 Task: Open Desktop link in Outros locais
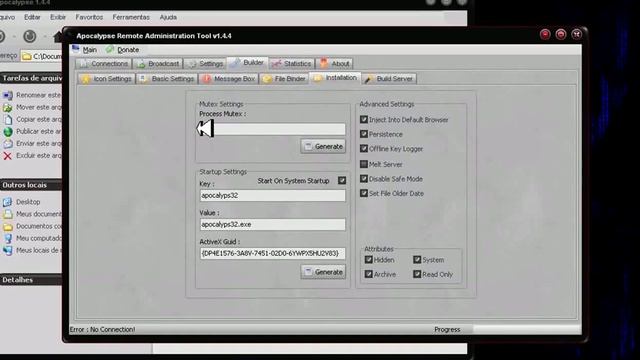tap(28, 202)
